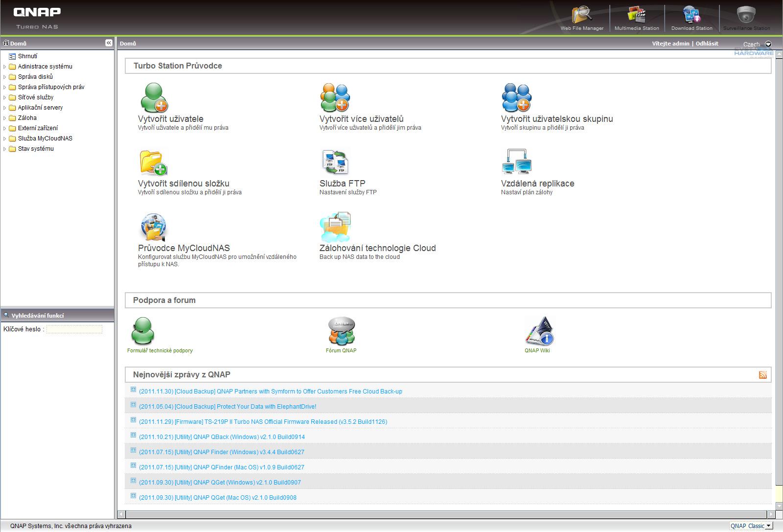
Task: Collapse the left navigation panel
Action: (109, 43)
